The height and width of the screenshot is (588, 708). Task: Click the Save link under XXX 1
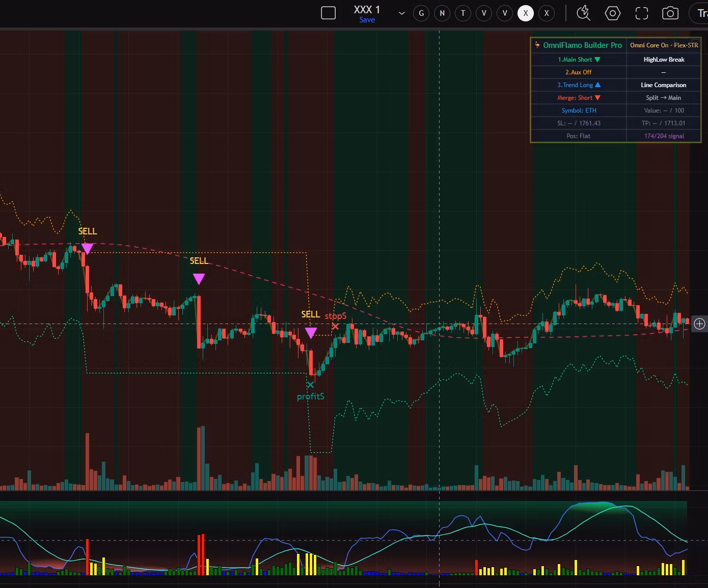pos(367,20)
